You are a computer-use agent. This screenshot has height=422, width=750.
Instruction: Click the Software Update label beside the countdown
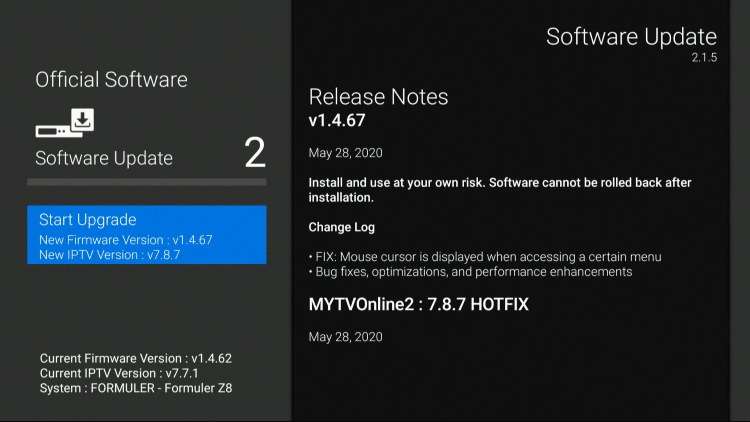coord(104,158)
